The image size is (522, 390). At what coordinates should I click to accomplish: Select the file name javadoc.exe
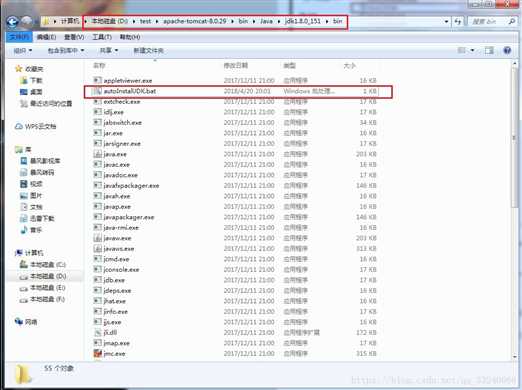120,175
